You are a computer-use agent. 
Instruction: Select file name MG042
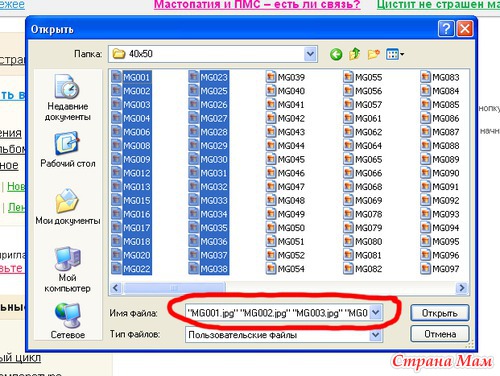291,118
